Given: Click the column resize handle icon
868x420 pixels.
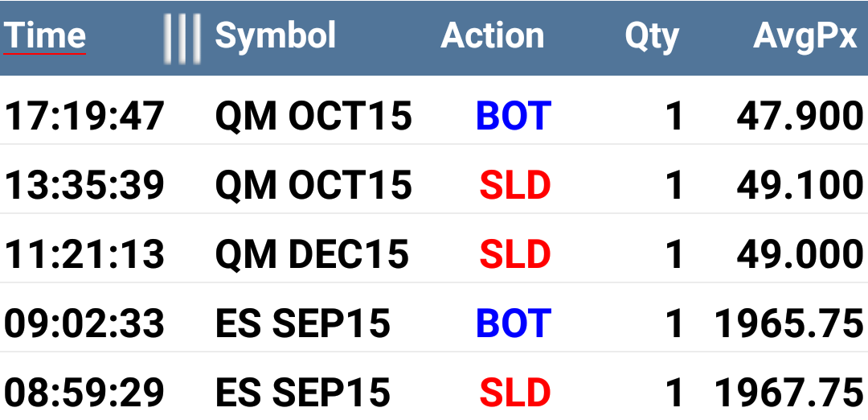Looking at the screenshot, I should (182, 39).
